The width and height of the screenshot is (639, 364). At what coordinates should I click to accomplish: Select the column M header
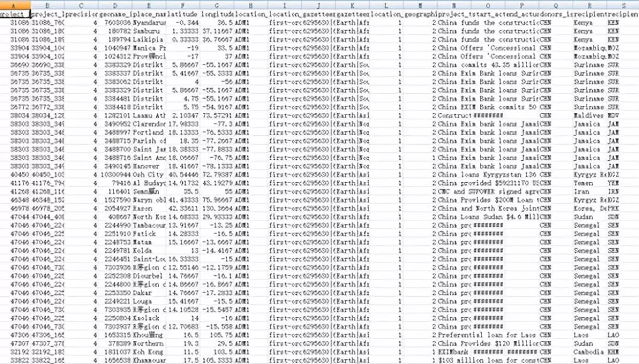pos(419,5)
